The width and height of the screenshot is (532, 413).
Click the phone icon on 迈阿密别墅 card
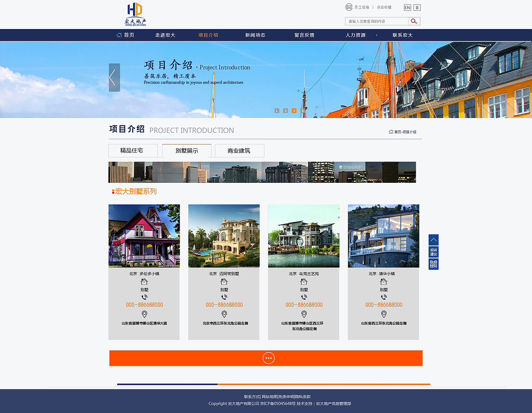point(224,297)
